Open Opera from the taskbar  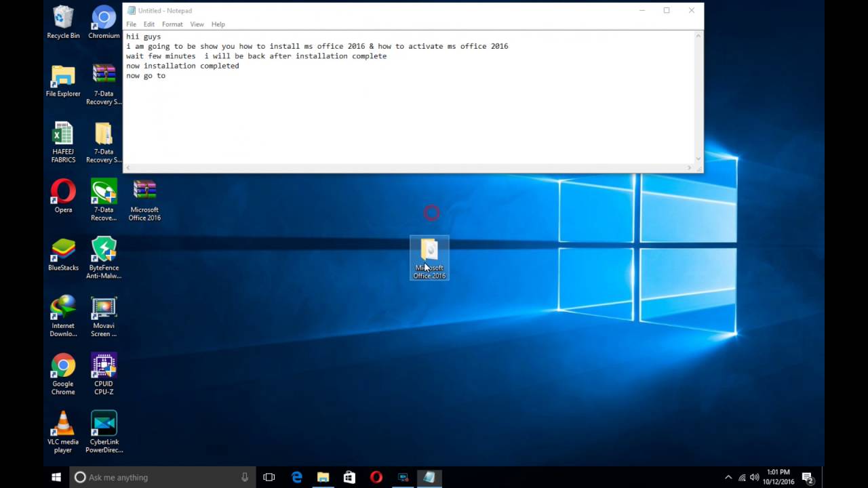coord(376,477)
